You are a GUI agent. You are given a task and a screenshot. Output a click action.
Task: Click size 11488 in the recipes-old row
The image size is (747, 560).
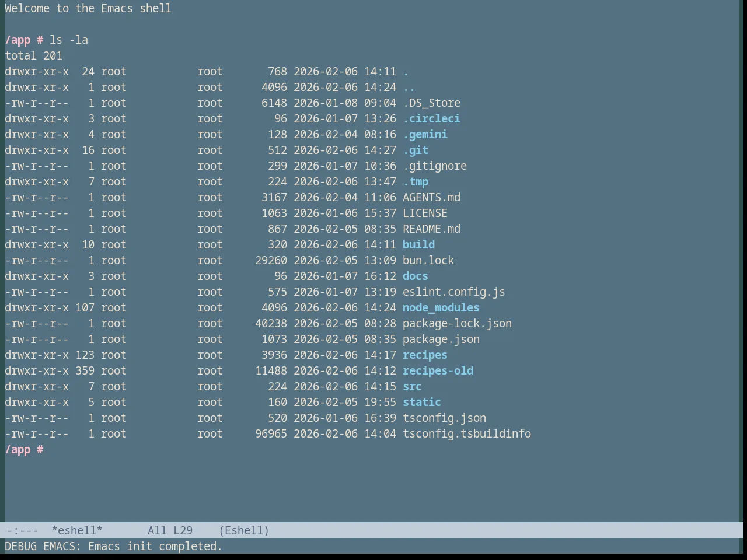pyautogui.click(x=271, y=370)
